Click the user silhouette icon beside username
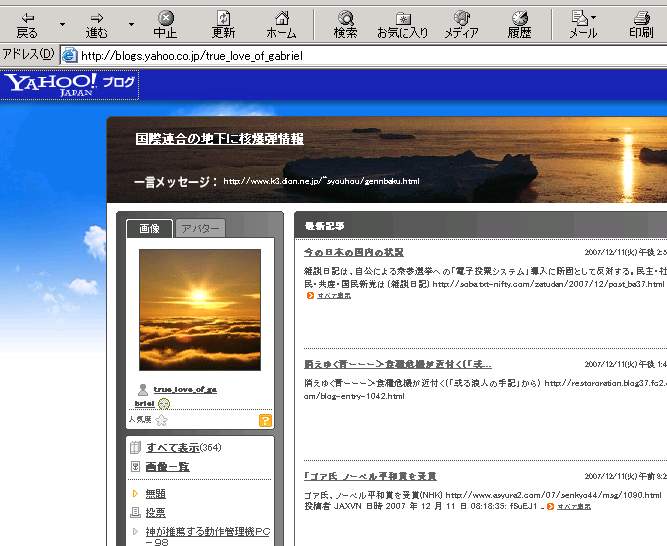This screenshot has width=667, height=546. pyautogui.click(x=143, y=389)
